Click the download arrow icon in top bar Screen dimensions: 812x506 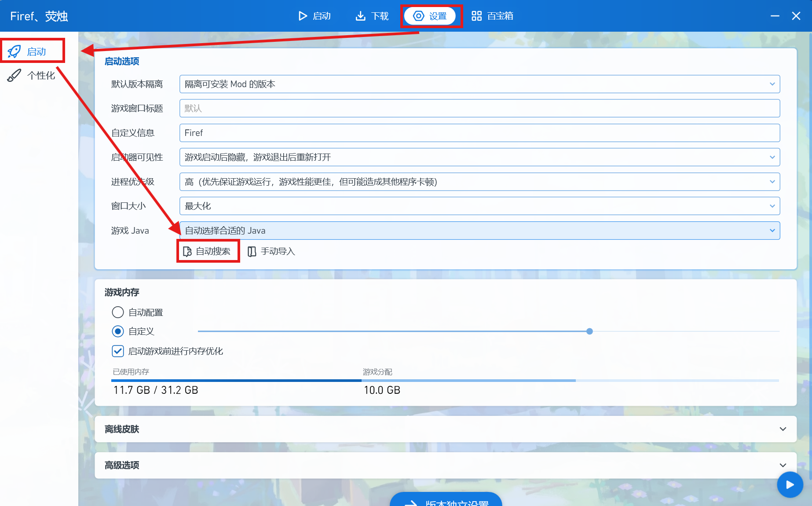click(360, 16)
